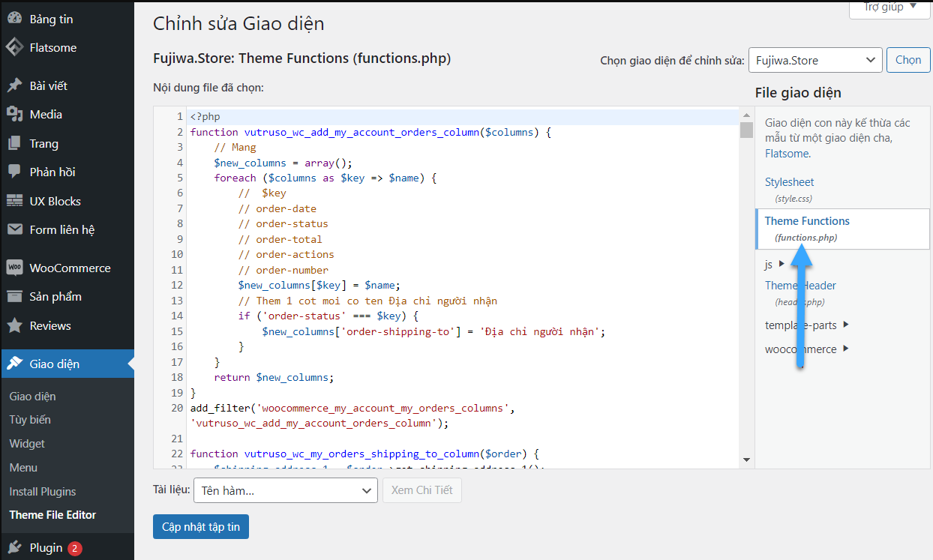
Task: Open the Tên hàm function name dropdown
Action: click(x=285, y=490)
